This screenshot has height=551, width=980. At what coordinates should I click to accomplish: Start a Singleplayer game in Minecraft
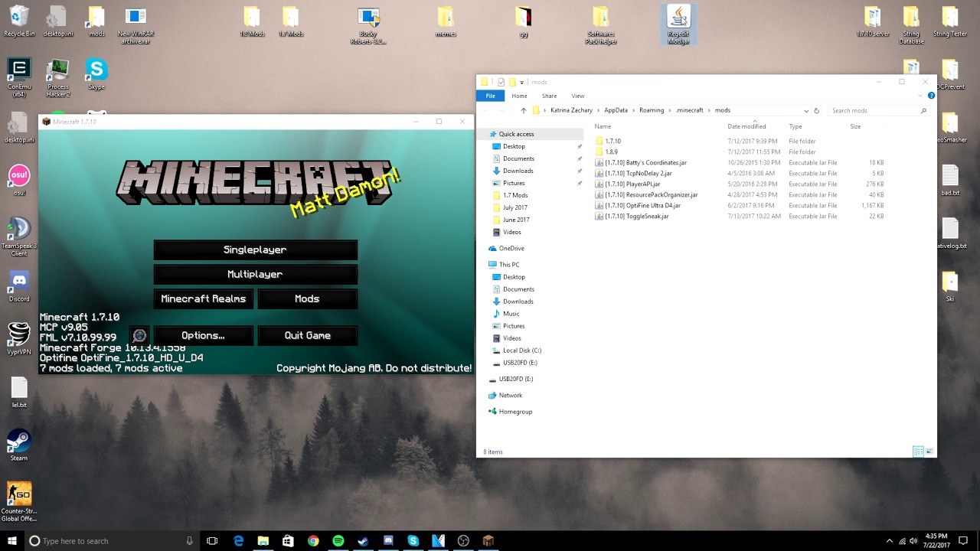(x=255, y=249)
